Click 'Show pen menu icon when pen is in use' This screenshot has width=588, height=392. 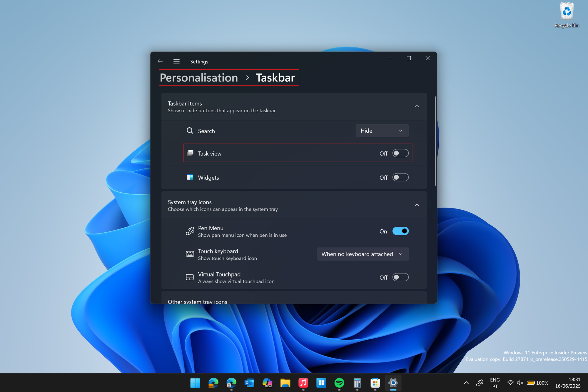pos(242,235)
